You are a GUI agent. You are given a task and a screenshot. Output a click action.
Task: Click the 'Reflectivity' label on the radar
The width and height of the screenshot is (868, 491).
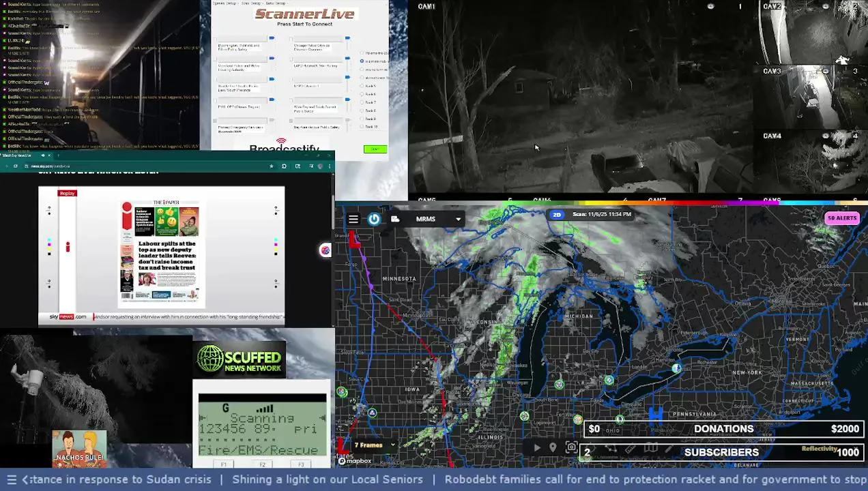(x=820, y=449)
